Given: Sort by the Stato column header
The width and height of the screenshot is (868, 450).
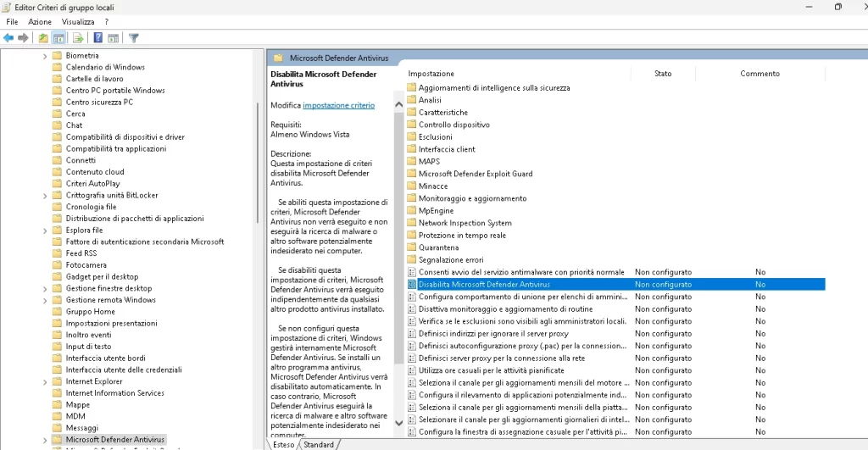Looking at the screenshot, I should pyautogui.click(x=663, y=74).
